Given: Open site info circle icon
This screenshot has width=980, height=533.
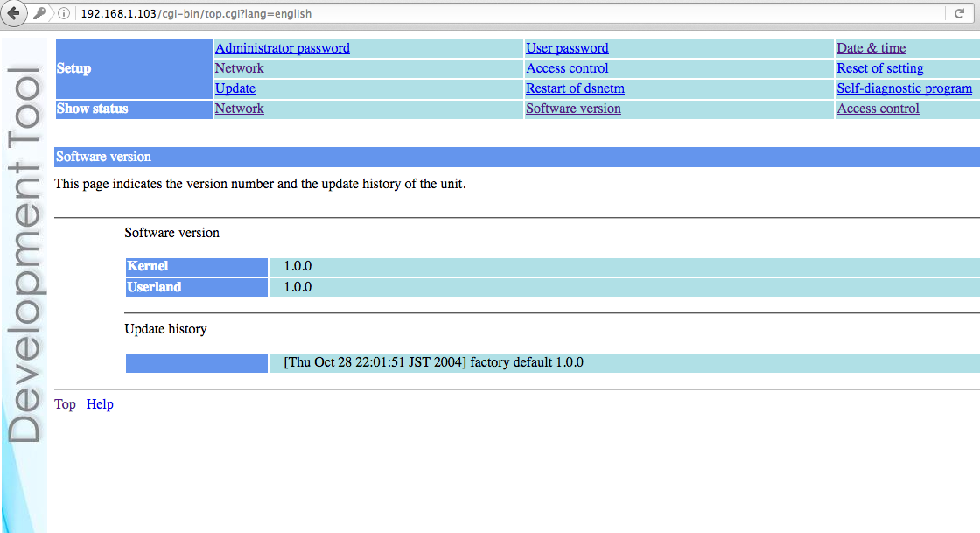Looking at the screenshot, I should (64, 13).
